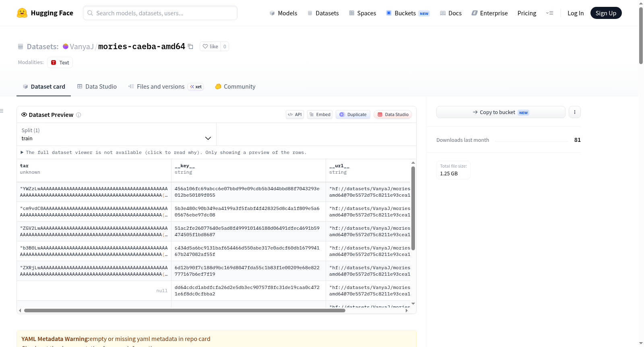
Task: Click the tar cell starting "ZGV2LwAAAA
Action: click(x=94, y=231)
